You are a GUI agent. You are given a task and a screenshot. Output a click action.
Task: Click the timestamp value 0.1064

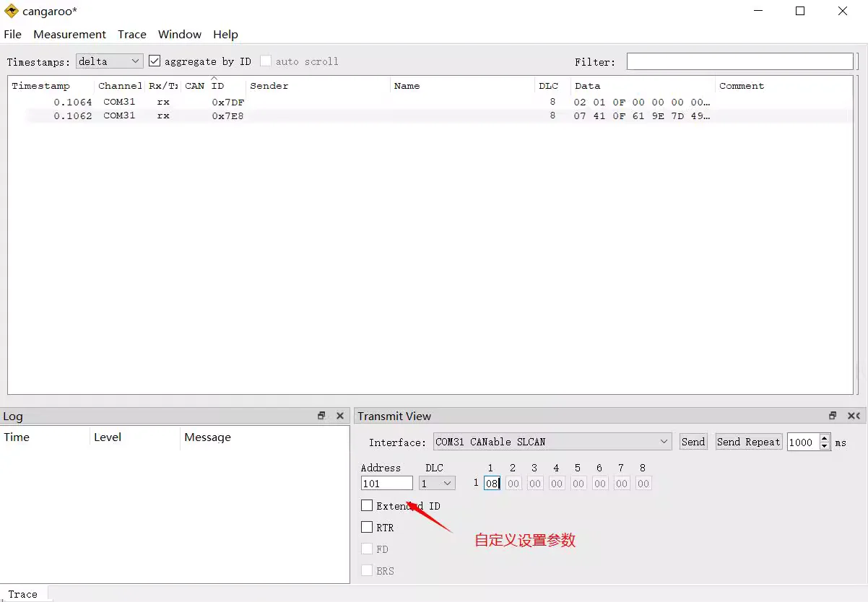[73, 102]
